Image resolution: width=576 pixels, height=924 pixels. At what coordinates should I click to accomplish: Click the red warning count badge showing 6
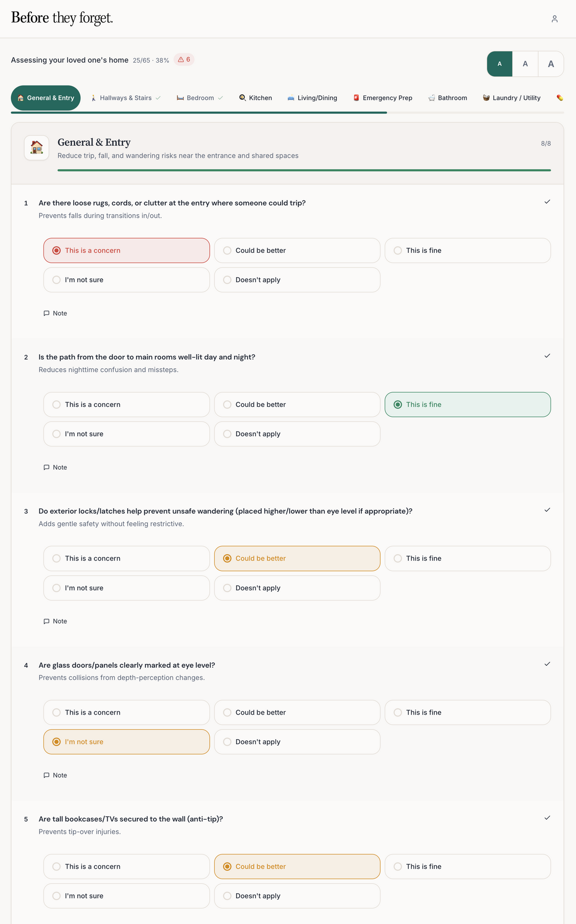(x=184, y=60)
